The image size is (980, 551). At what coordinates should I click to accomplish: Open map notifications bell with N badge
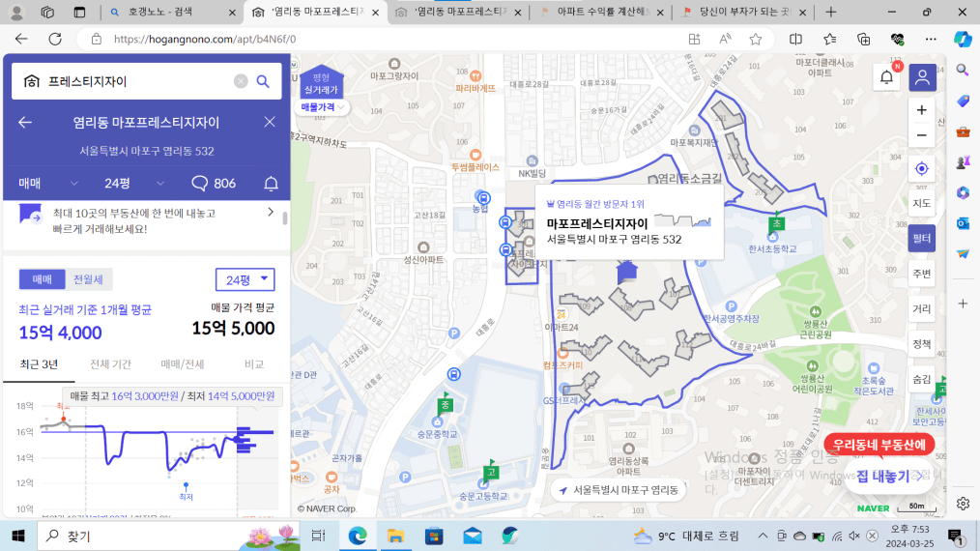[887, 77]
